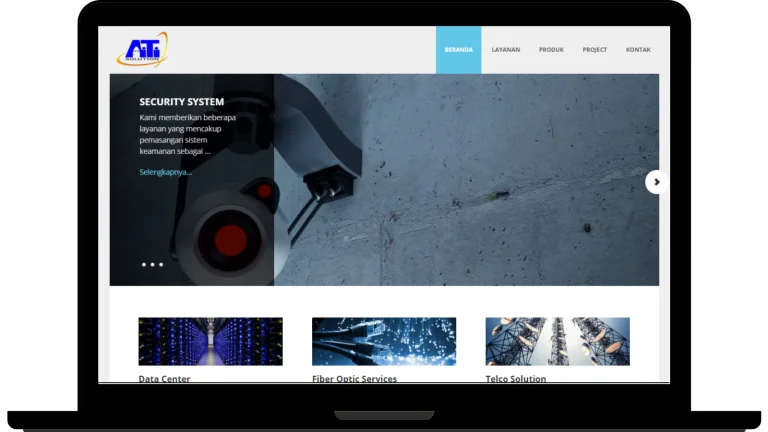Select the third slider pagination dot

[161, 265]
